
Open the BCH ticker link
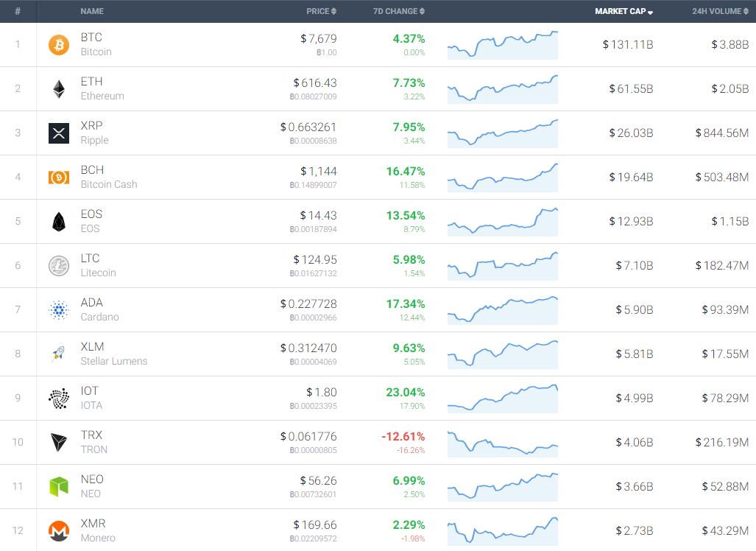click(x=92, y=170)
